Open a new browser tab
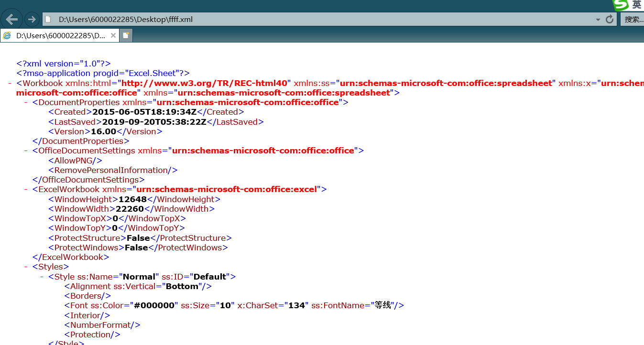 (x=125, y=35)
